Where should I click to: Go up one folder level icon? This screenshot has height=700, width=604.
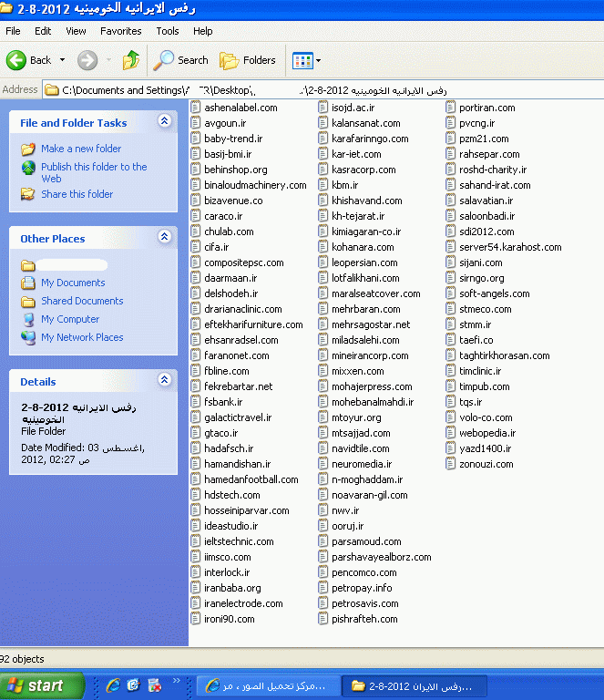coord(130,60)
